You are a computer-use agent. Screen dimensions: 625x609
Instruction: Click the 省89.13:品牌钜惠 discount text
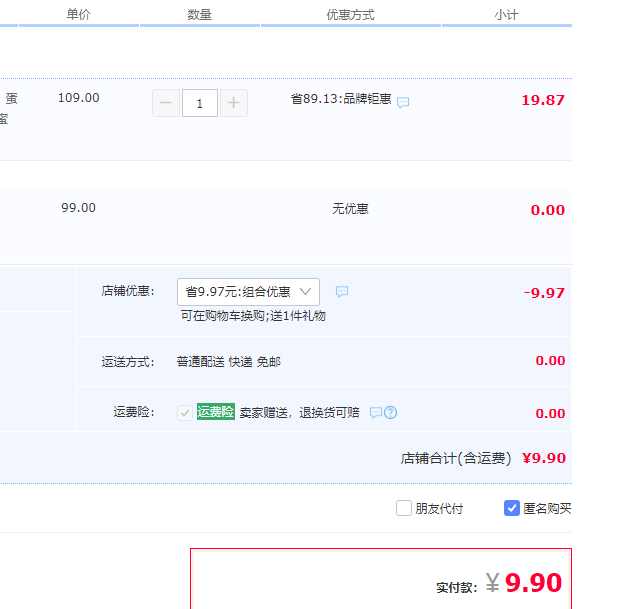coord(340,99)
